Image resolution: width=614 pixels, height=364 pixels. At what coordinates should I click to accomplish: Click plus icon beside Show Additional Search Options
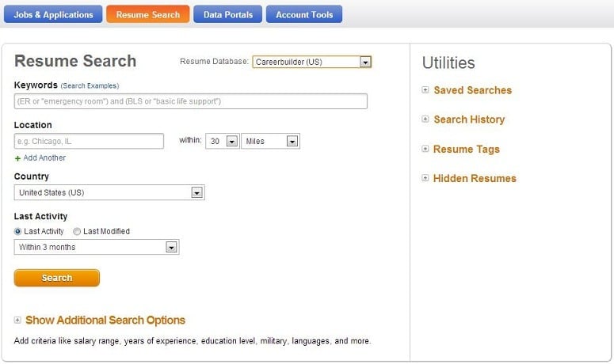[x=17, y=320]
